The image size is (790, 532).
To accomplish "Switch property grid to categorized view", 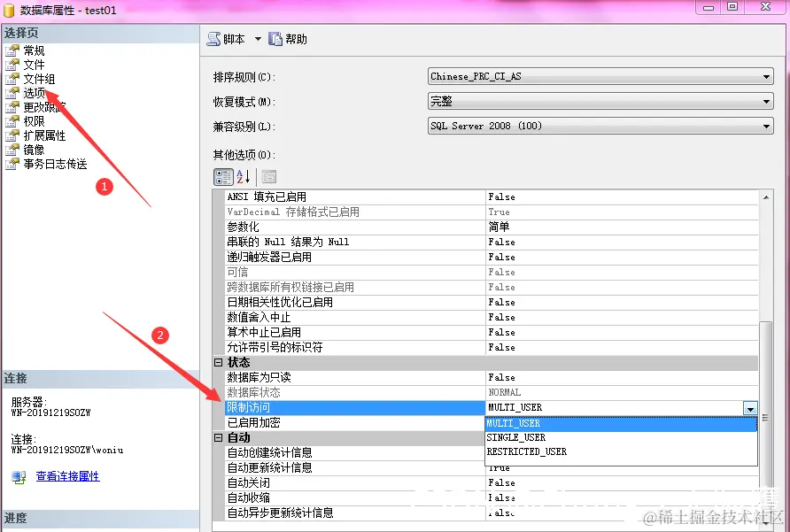I will [223, 177].
